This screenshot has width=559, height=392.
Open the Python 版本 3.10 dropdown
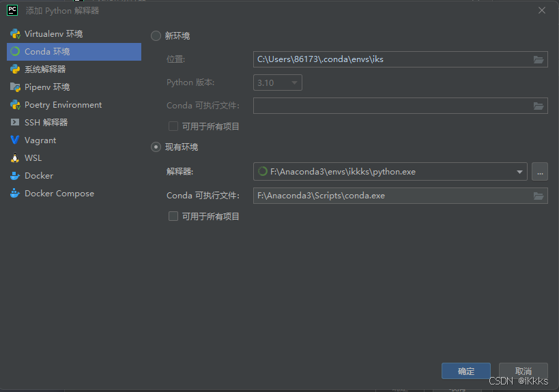point(278,82)
